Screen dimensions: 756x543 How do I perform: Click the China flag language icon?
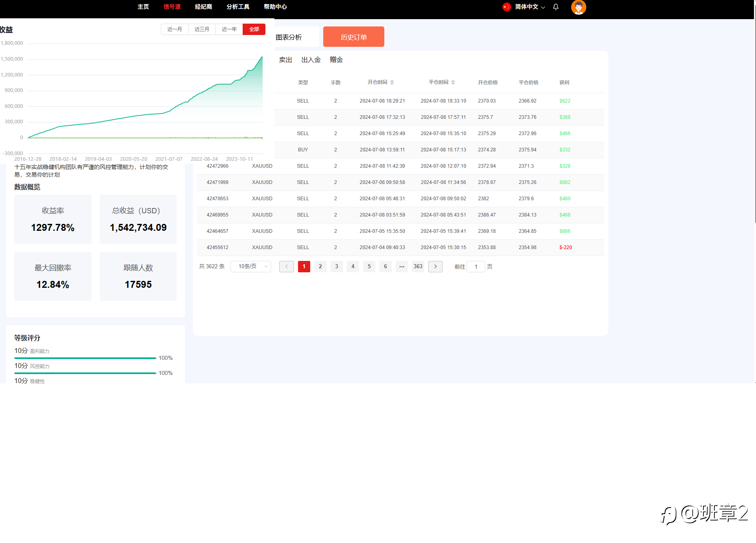(x=506, y=7)
